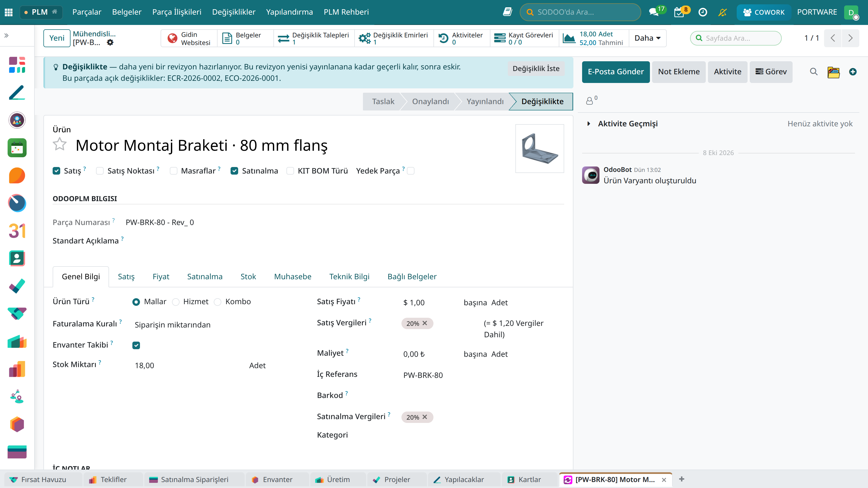Click the Değişiklik İste button

[536, 68]
